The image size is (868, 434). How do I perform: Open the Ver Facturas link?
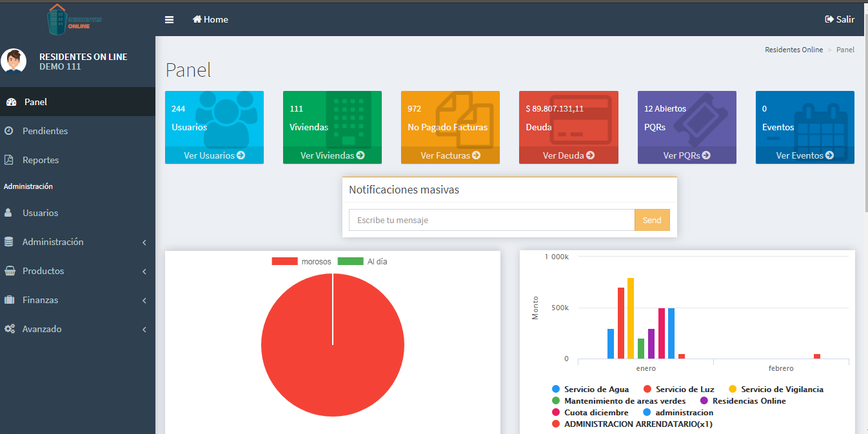450,155
